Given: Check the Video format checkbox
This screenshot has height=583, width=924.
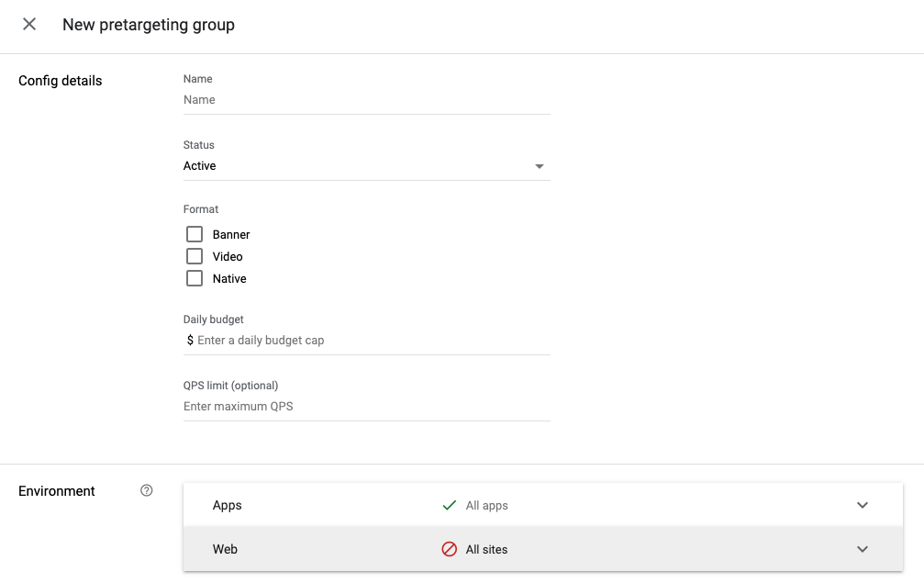Looking at the screenshot, I should click(x=195, y=256).
